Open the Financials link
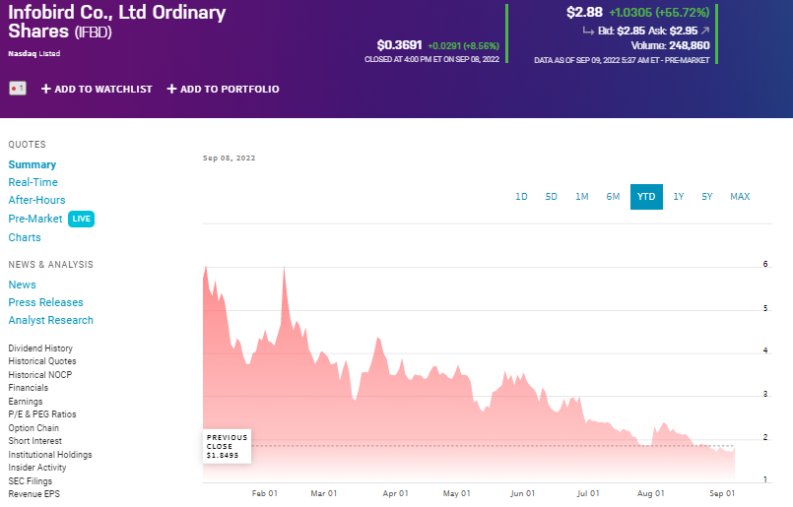The image size is (793, 507). [x=28, y=388]
